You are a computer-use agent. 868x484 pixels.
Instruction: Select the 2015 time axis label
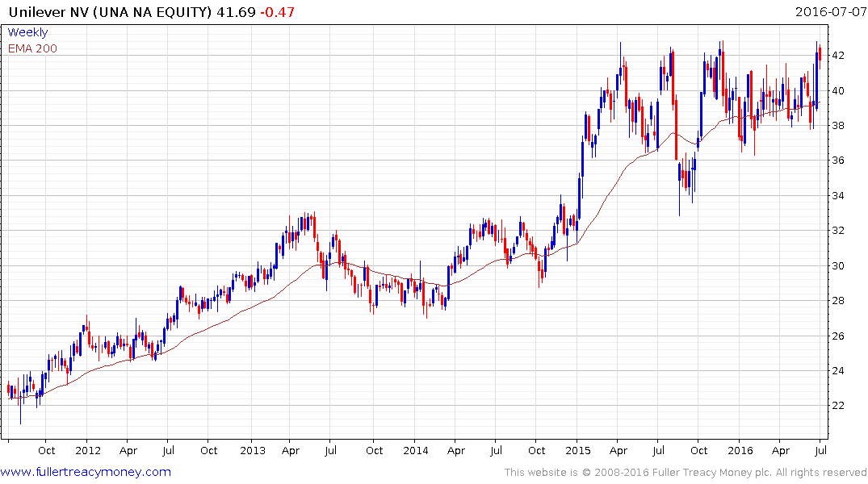[x=578, y=451]
